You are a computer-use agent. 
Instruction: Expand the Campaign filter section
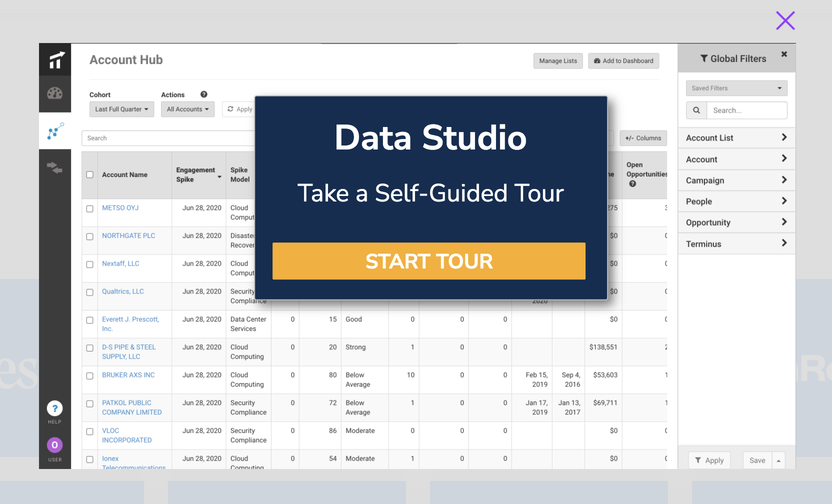click(736, 180)
